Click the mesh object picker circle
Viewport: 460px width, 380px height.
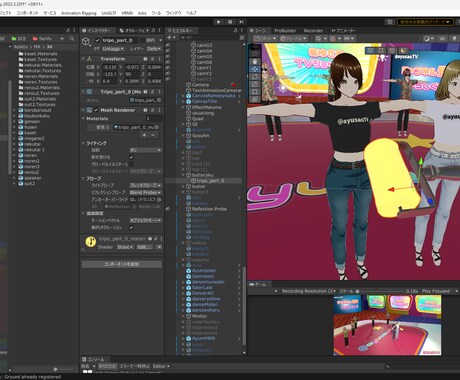coord(159,100)
